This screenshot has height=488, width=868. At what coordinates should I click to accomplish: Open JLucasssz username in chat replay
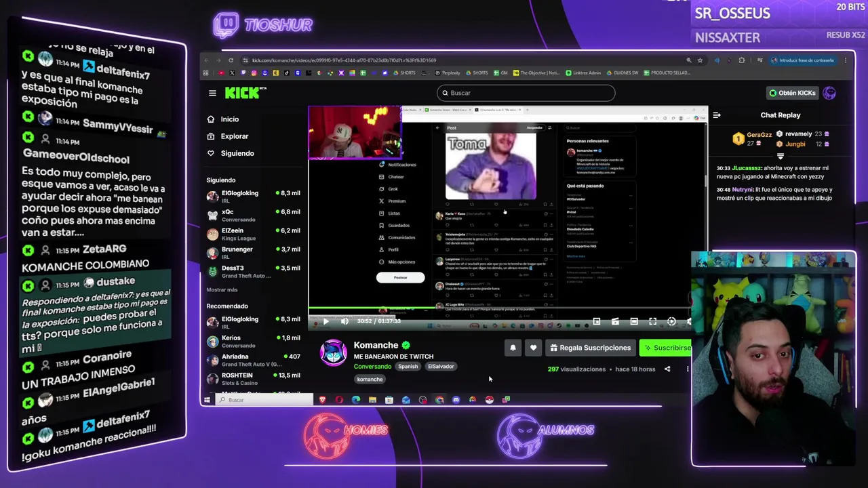pos(747,168)
